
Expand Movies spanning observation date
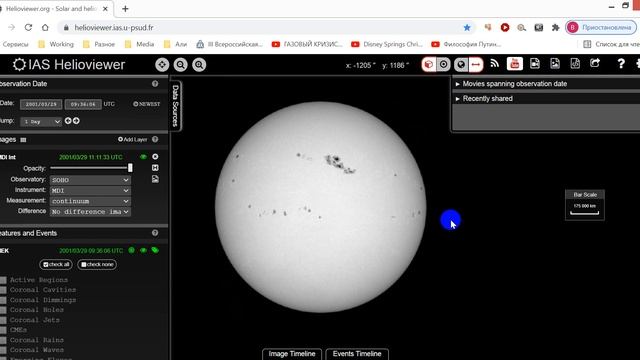point(515,84)
